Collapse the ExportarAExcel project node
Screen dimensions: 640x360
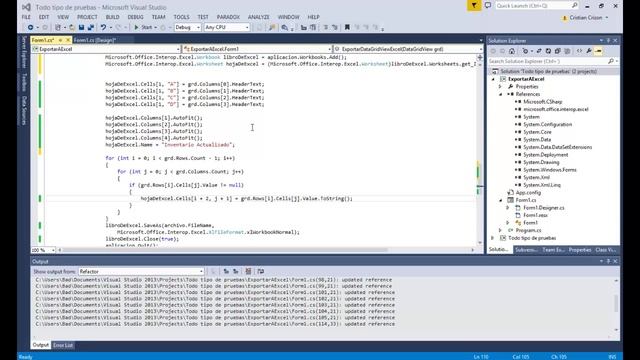click(x=493, y=79)
